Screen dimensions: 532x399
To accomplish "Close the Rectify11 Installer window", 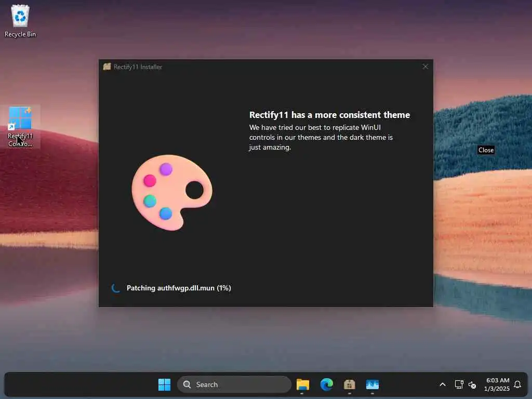I will (x=425, y=66).
